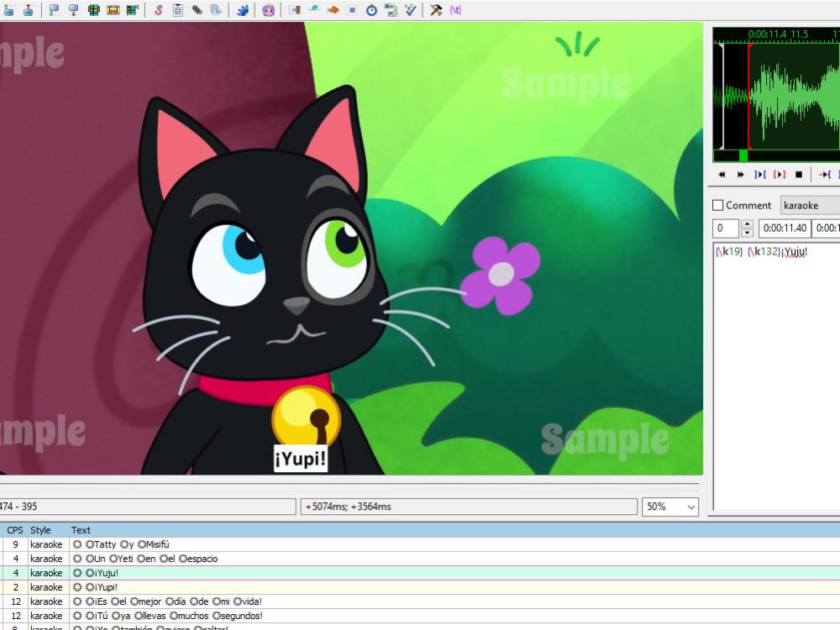Open Resample Resolution icon
The height and width of the screenshot is (630, 840).
pyautogui.click(x=352, y=9)
